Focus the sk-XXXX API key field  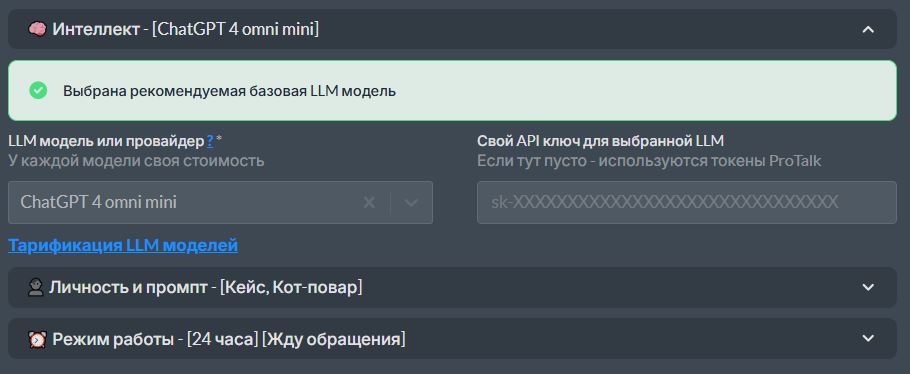(x=687, y=202)
